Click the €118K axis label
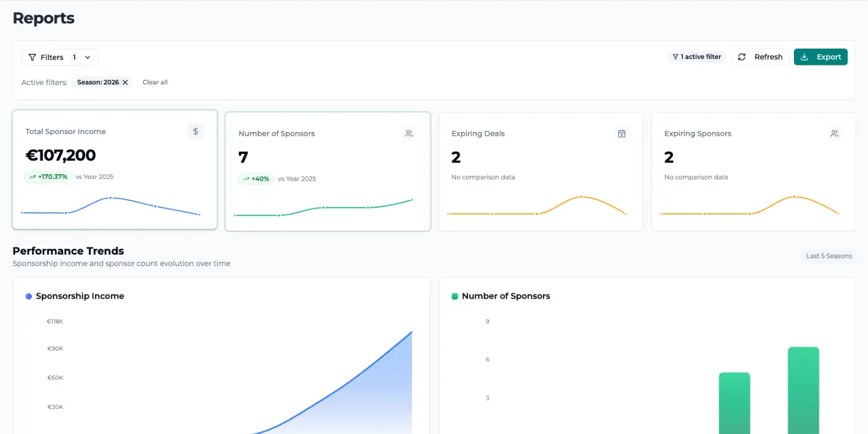 tap(55, 321)
